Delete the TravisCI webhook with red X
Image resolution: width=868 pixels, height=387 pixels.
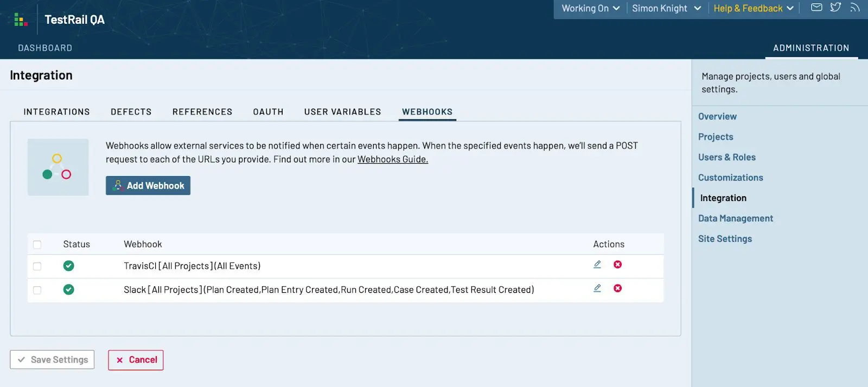tap(617, 265)
